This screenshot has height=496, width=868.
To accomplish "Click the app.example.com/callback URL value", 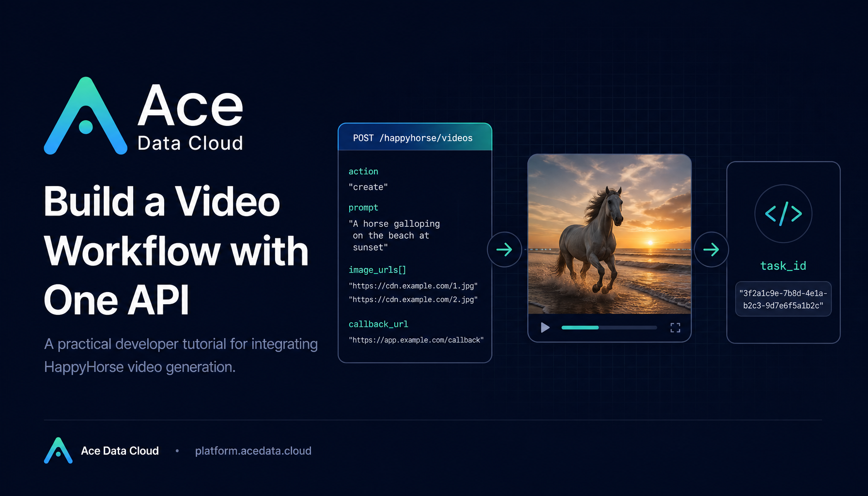I will [x=416, y=340].
